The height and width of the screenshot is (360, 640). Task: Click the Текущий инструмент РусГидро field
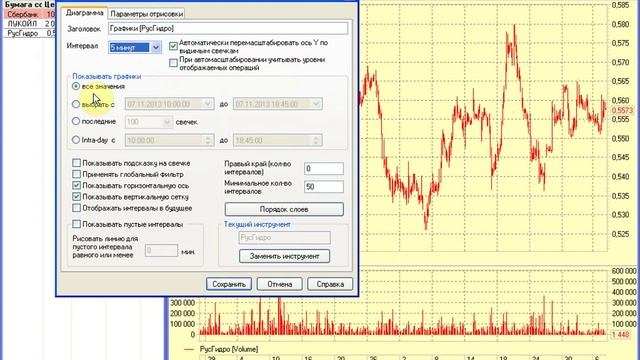[284, 238]
